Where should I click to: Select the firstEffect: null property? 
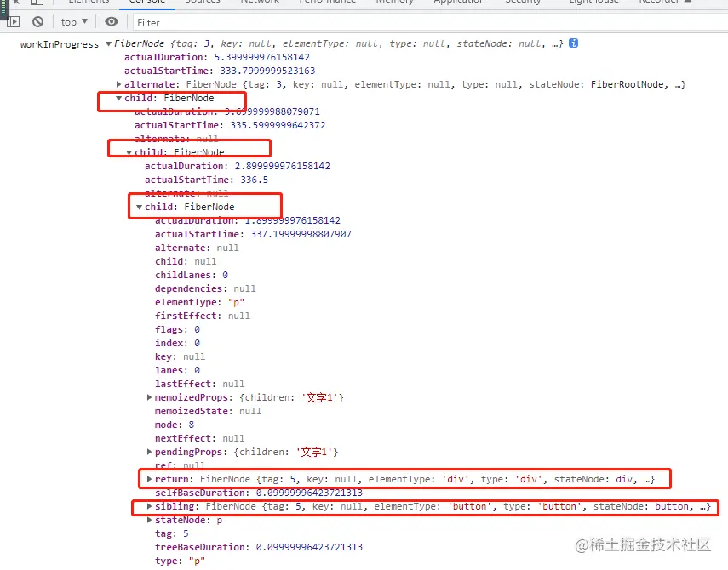click(x=203, y=316)
